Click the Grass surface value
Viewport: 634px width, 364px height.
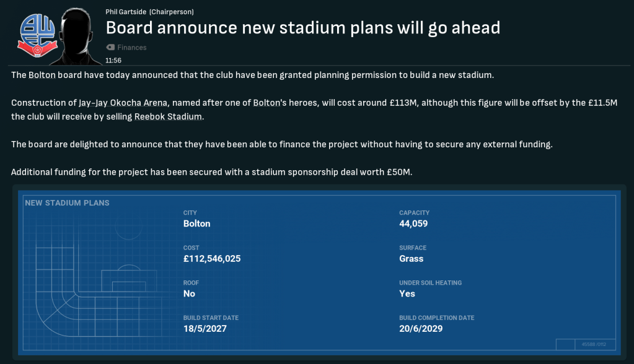[x=411, y=259]
